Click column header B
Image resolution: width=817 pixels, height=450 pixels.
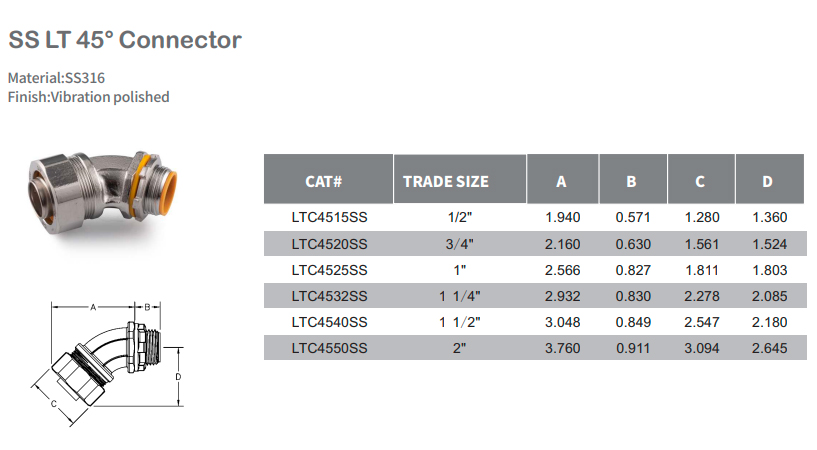click(633, 179)
